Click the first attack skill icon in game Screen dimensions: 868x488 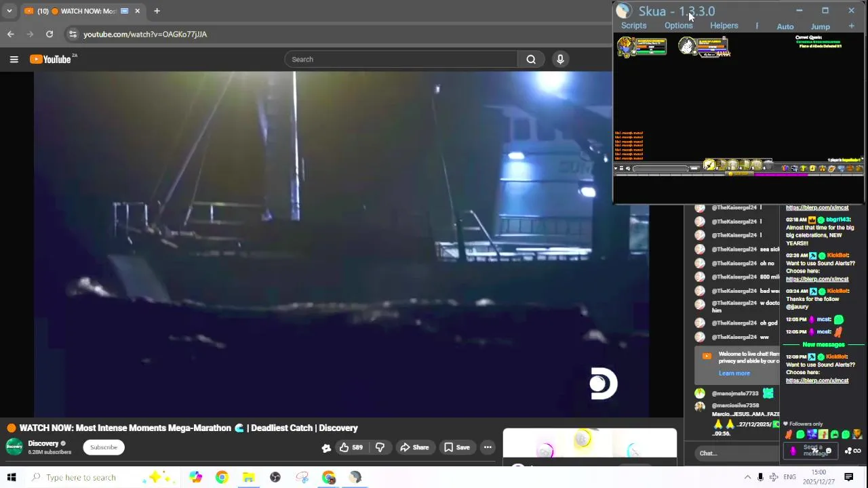[709, 165]
